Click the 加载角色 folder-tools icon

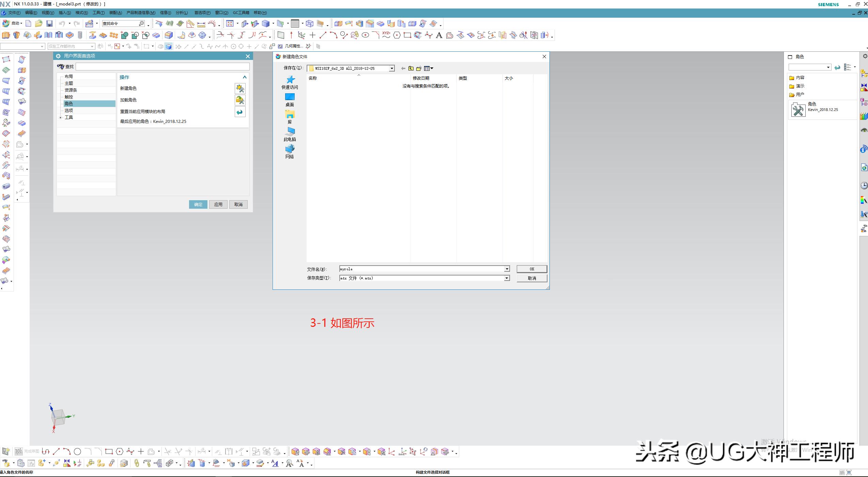point(240,100)
